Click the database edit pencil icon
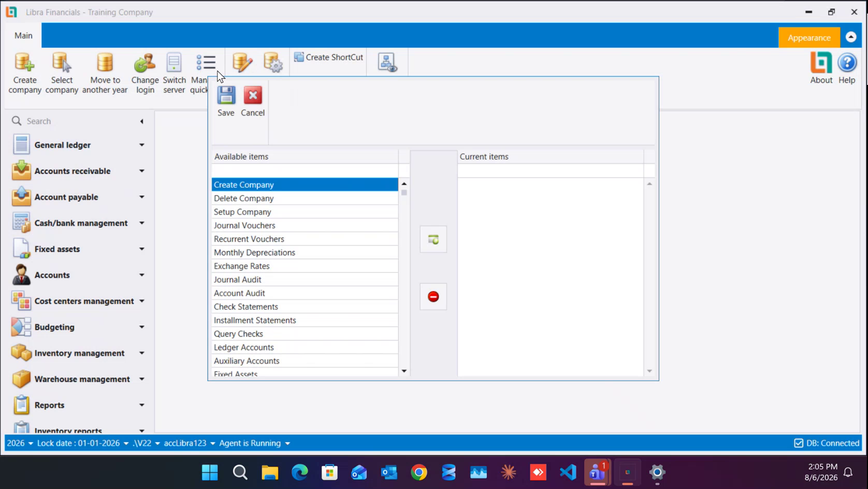 242,63
